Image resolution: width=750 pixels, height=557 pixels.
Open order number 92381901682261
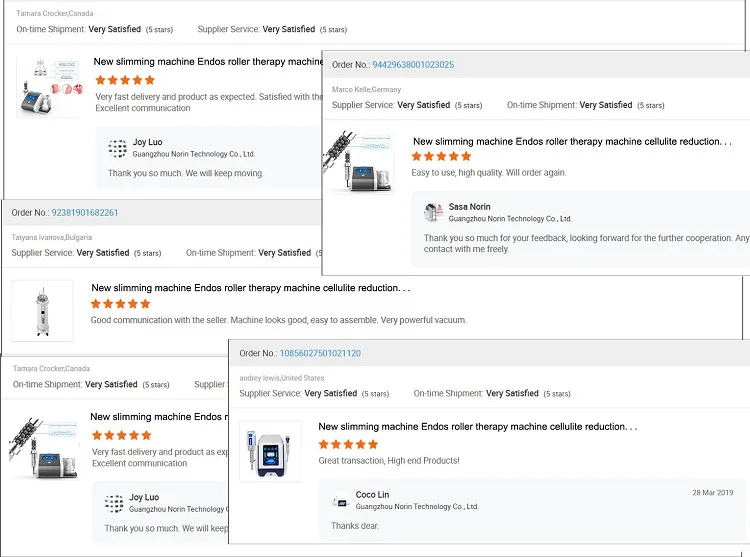[x=85, y=213]
